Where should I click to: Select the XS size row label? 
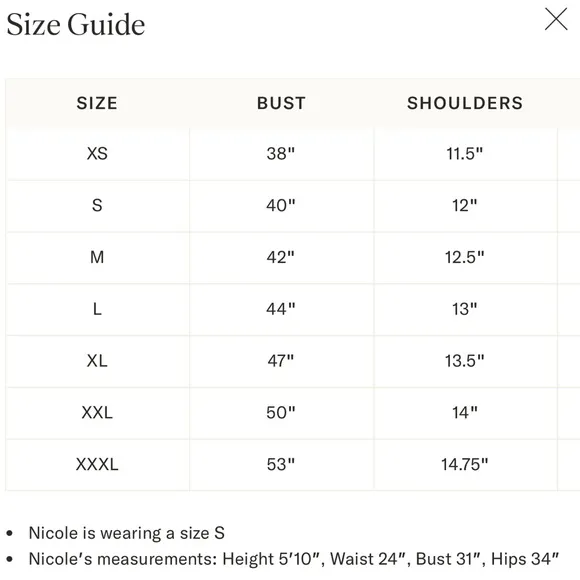pyautogui.click(x=97, y=154)
